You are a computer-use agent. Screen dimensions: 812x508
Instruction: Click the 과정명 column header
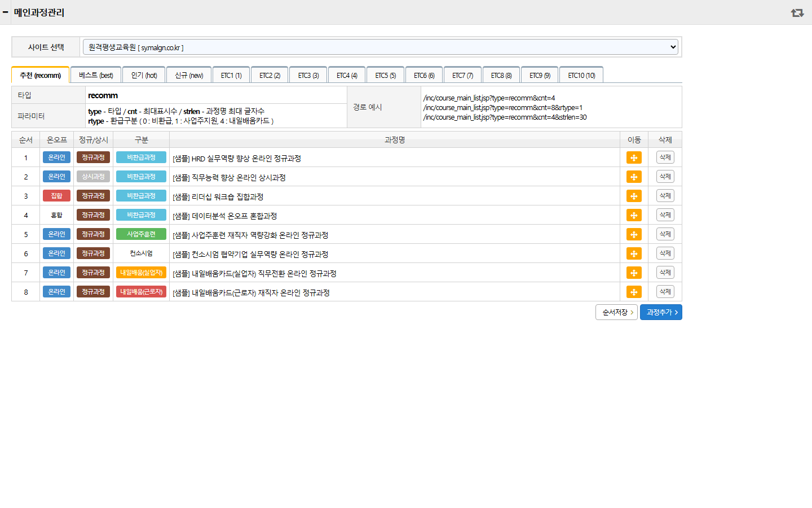pyautogui.click(x=395, y=140)
